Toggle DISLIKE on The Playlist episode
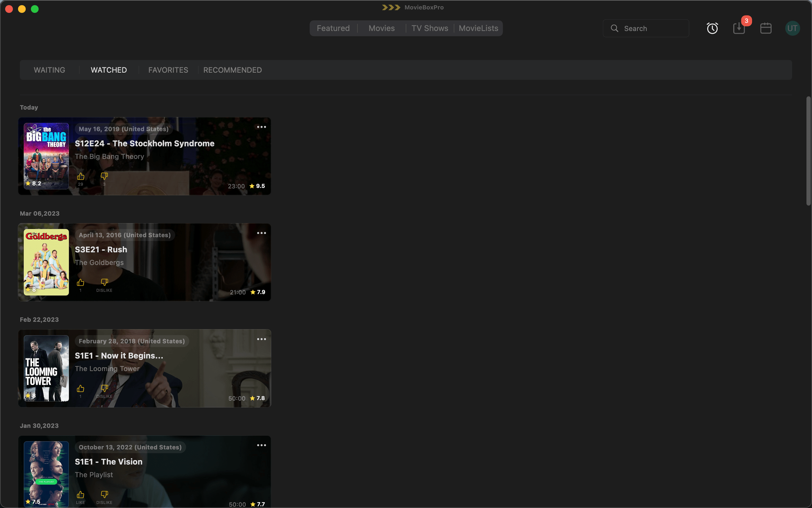Screen dimensions: 812x508 point(104,494)
